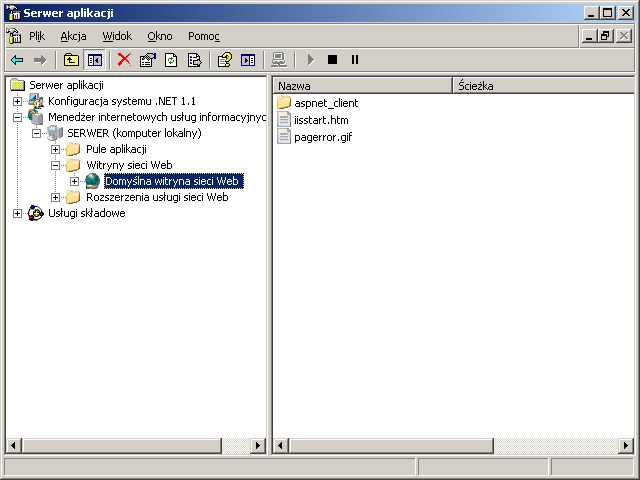Screen dimensions: 640x480
Task: Select the aspnet_client folder
Action: coord(326,103)
